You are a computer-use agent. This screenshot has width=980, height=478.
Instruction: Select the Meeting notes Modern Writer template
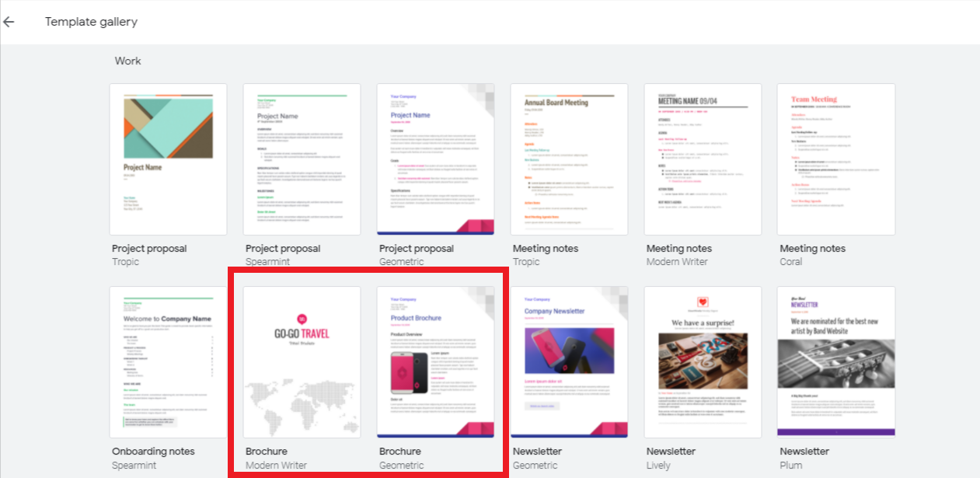pyautogui.click(x=703, y=159)
